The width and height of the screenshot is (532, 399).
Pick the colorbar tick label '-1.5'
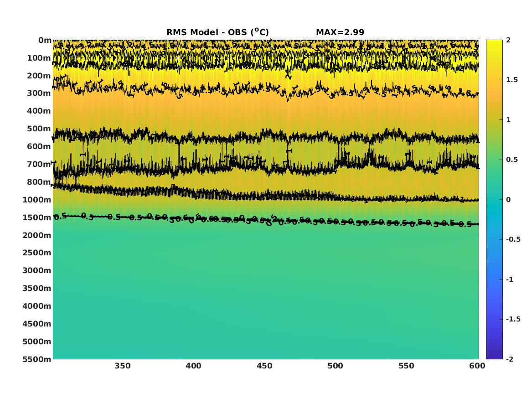point(513,319)
